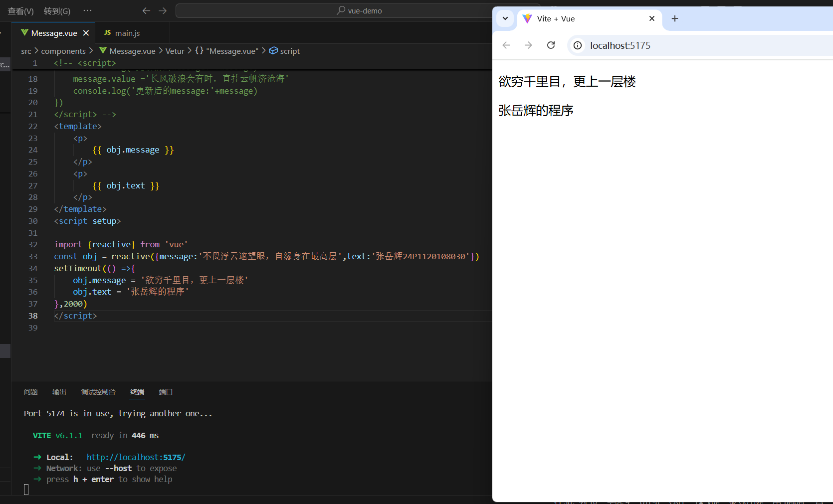
Task: Click line number 33 in the gutter
Action: 33,256
